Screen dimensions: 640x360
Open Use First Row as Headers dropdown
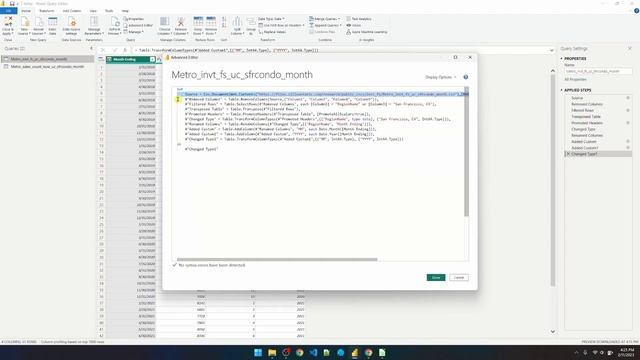tap(281, 25)
